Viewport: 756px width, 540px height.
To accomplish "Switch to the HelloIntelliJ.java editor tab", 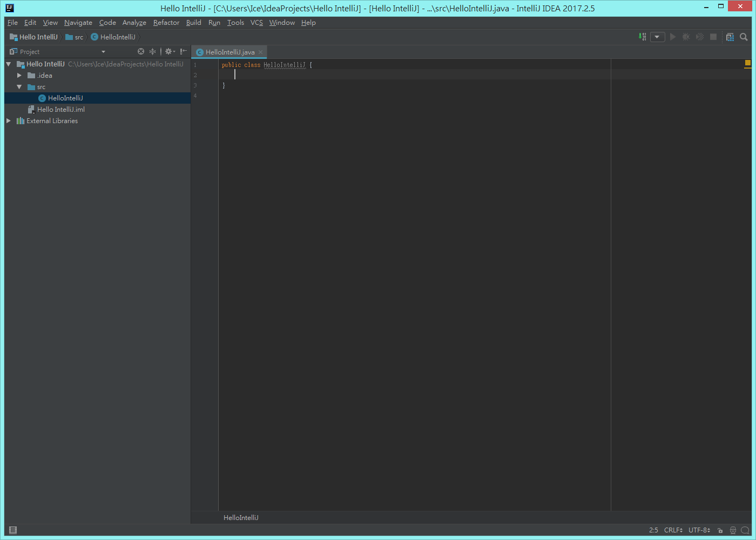I will coord(230,52).
